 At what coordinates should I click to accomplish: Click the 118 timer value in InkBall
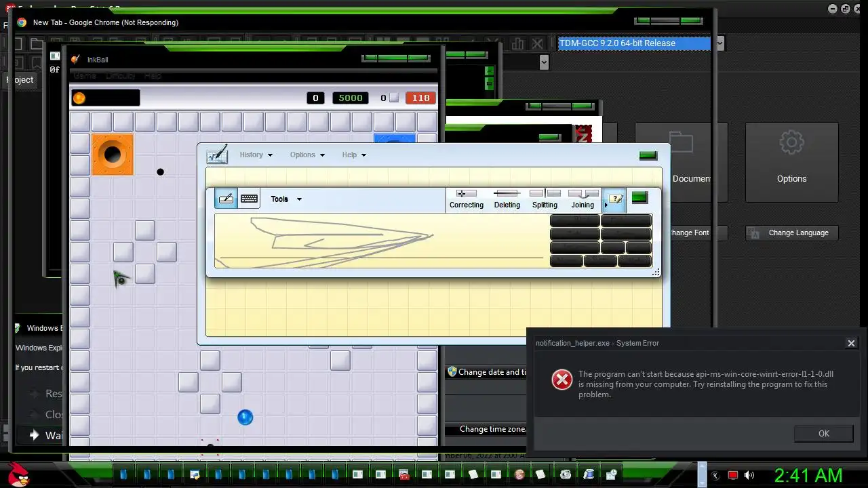point(420,98)
